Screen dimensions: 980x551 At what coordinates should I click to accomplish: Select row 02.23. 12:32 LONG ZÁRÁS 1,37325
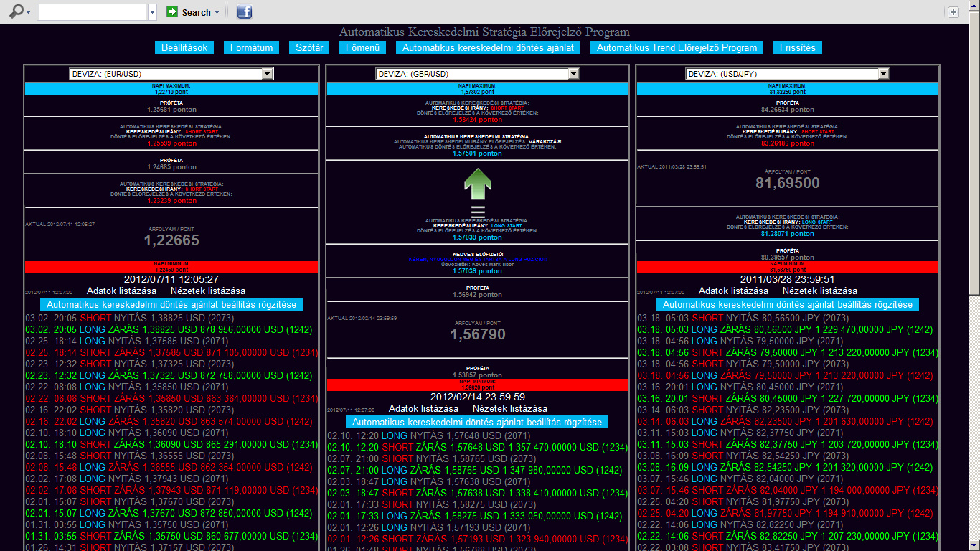coord(169,375)
